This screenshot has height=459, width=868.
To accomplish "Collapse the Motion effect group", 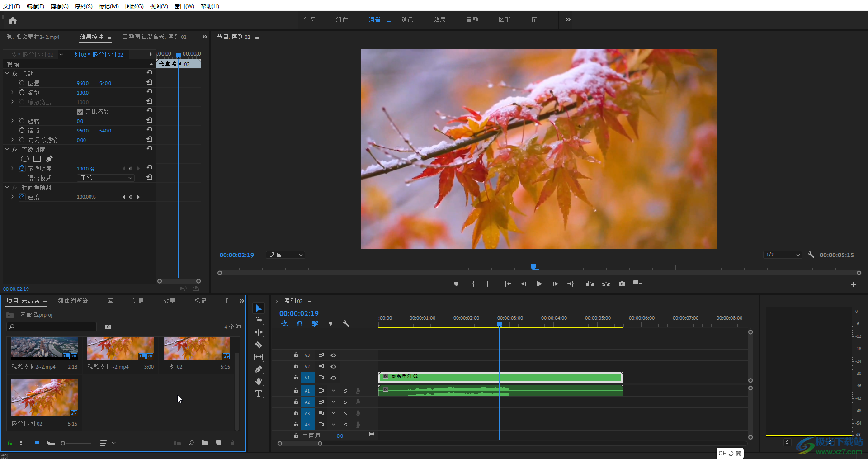I will click(7, 73).
